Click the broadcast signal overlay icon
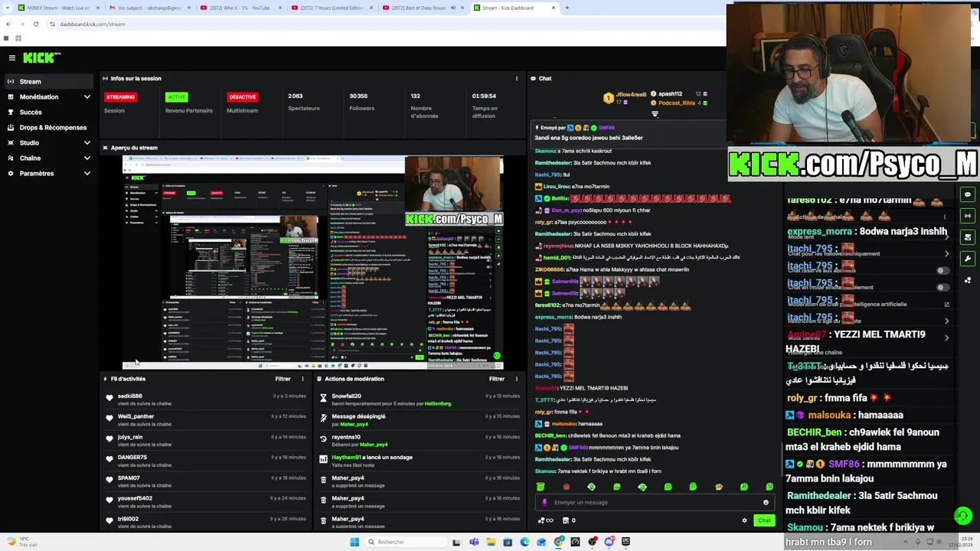 pos(968,216)
